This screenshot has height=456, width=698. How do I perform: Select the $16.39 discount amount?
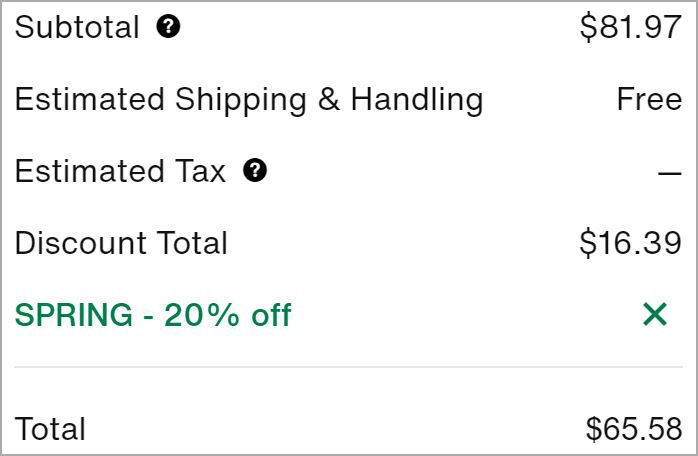pos(630,243)
